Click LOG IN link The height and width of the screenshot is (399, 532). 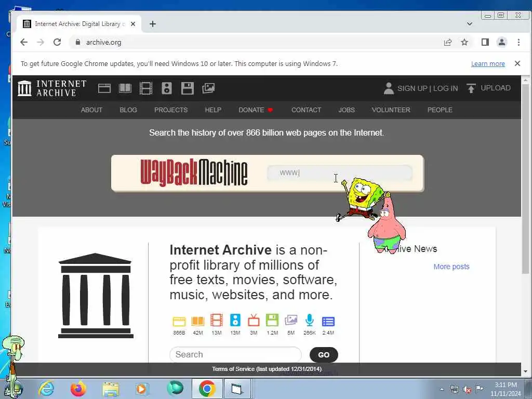pos(445,88)
